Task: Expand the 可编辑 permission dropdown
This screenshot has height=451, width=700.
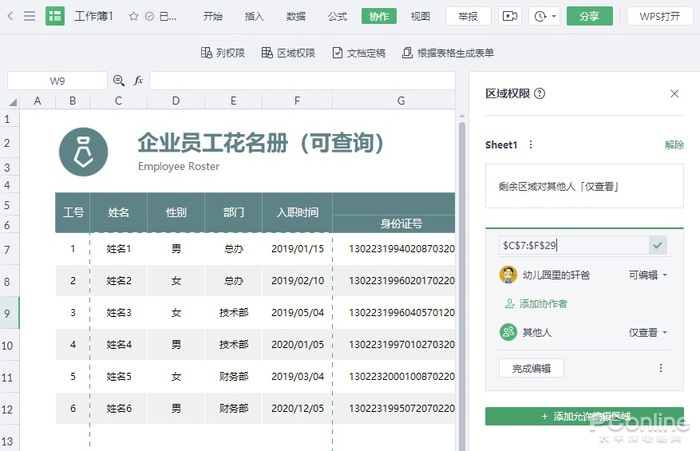Action: point(648,275)
